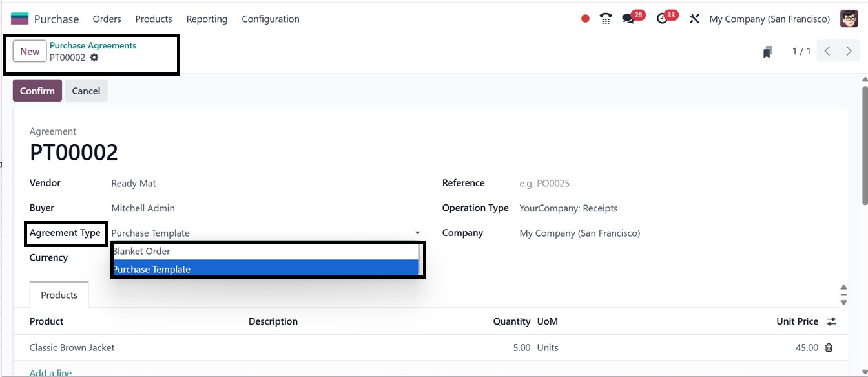Open the gear actions menu beside PT00002
Viewport: 868px width, 377px height.
94,58
